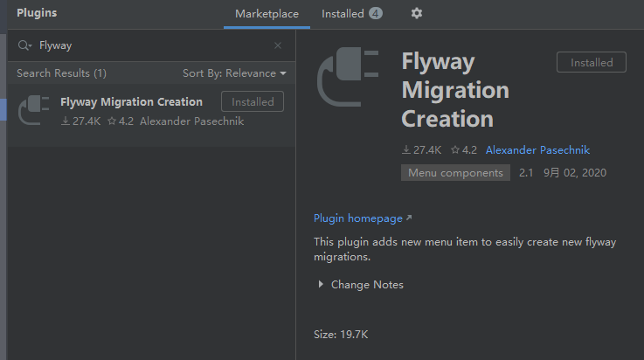Select Flyway Migration Creation result row
644x360 pixels.
click(x=151, y=115)
